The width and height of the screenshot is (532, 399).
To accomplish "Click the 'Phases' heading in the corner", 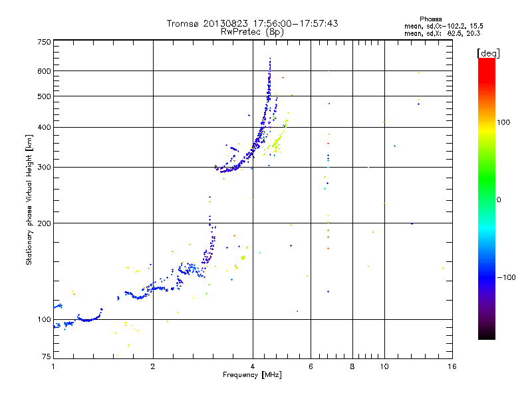I will (x=430, y=19).
